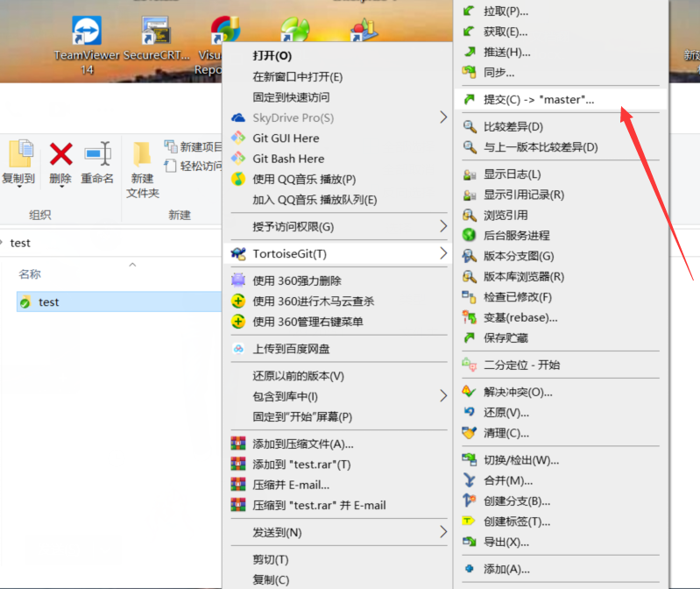700x589 pixels.
Task: Choose 复制(C) from context menu
Action: pos(271,579)
